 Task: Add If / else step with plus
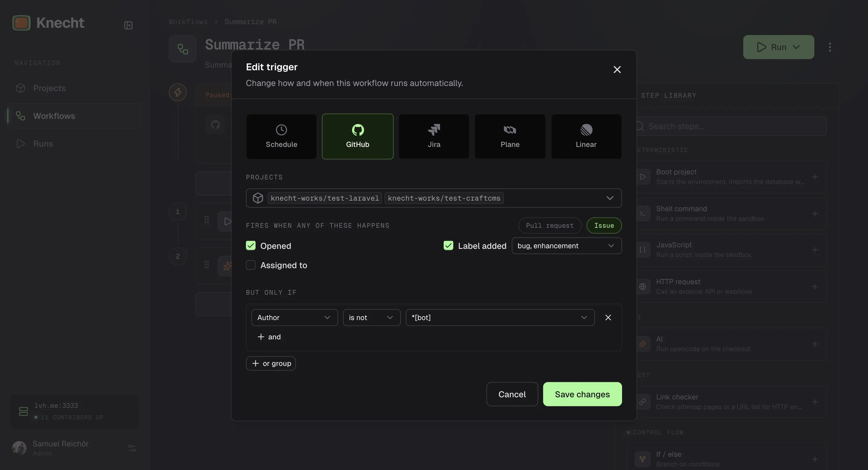(x=815, y=459)
